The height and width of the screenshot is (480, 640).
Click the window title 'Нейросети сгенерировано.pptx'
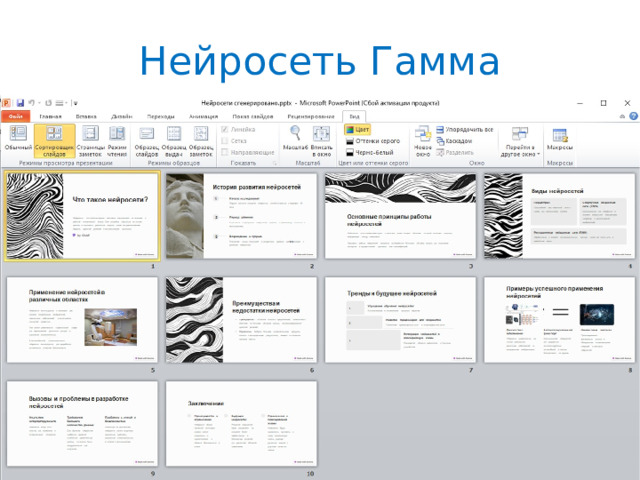(x=246, y=103)
